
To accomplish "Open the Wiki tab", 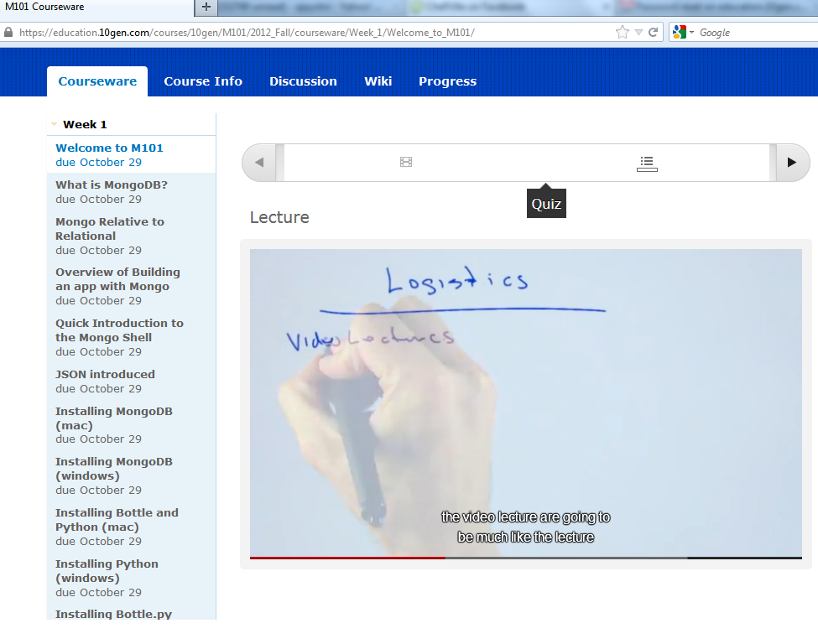I will point(378,81).
